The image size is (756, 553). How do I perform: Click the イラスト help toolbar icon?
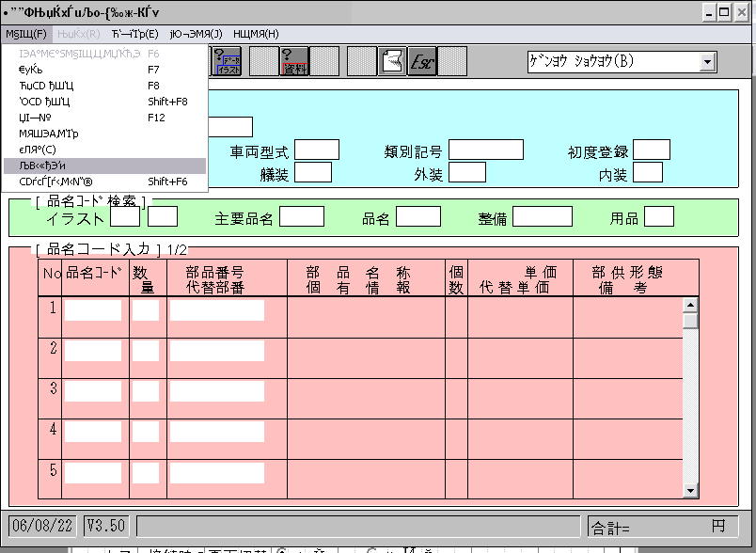(228, 61)
